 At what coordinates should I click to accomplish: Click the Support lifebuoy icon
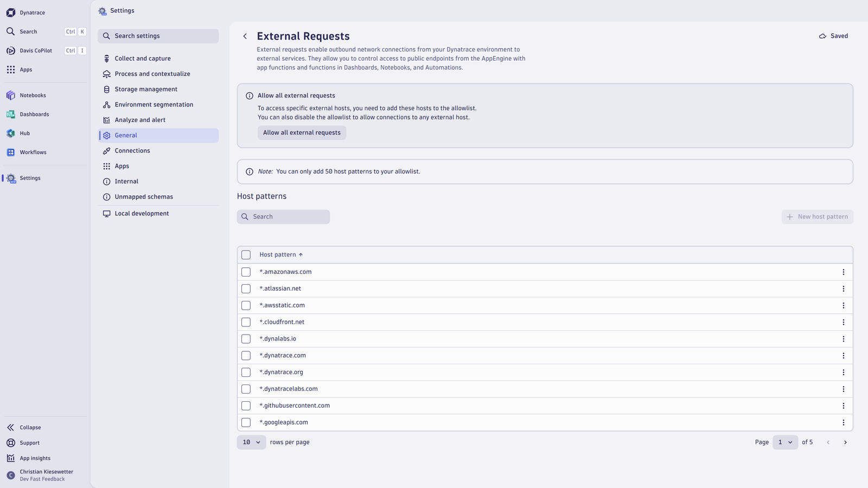pos(11,443)
